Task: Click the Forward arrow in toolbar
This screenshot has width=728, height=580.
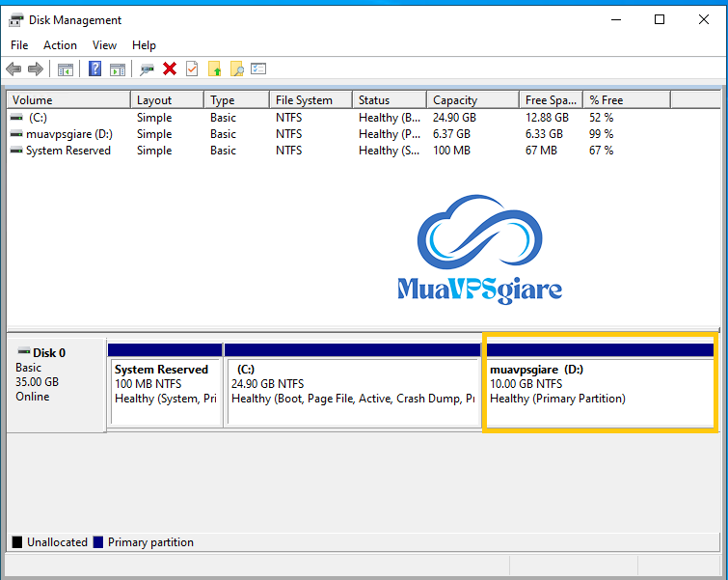Action: [x=36, y=69]
